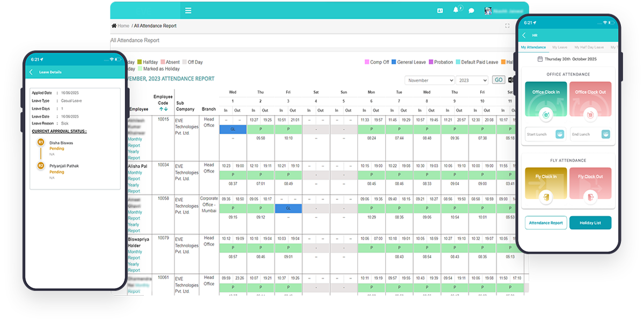
Task: Tap the Start Lunch icon
Action: (560, 134)
